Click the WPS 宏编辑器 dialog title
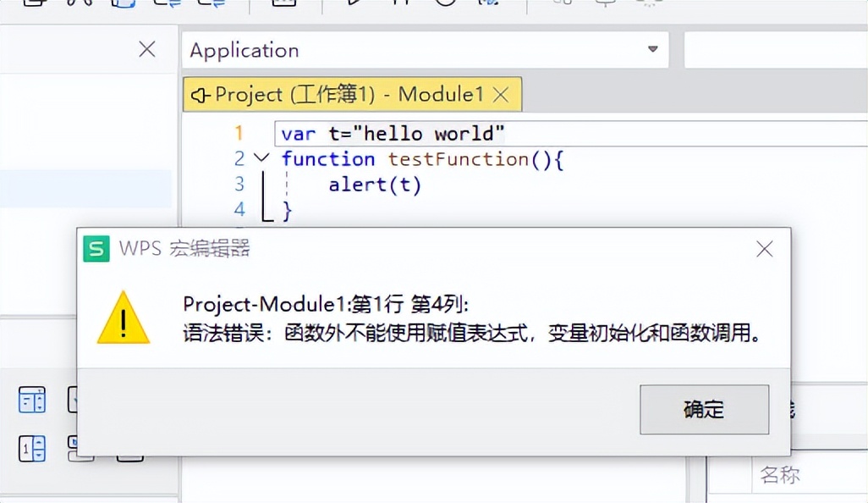 pos(184,249)
